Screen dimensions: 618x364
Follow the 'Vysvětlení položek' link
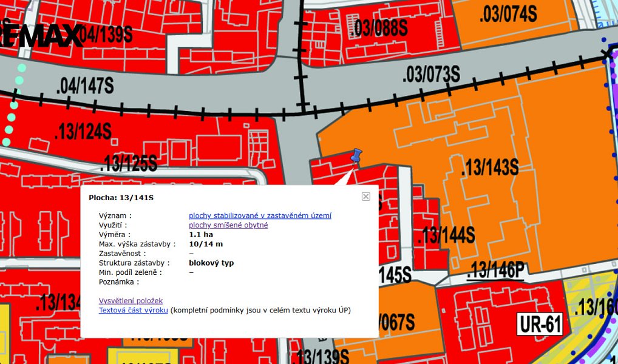[131, 300]
